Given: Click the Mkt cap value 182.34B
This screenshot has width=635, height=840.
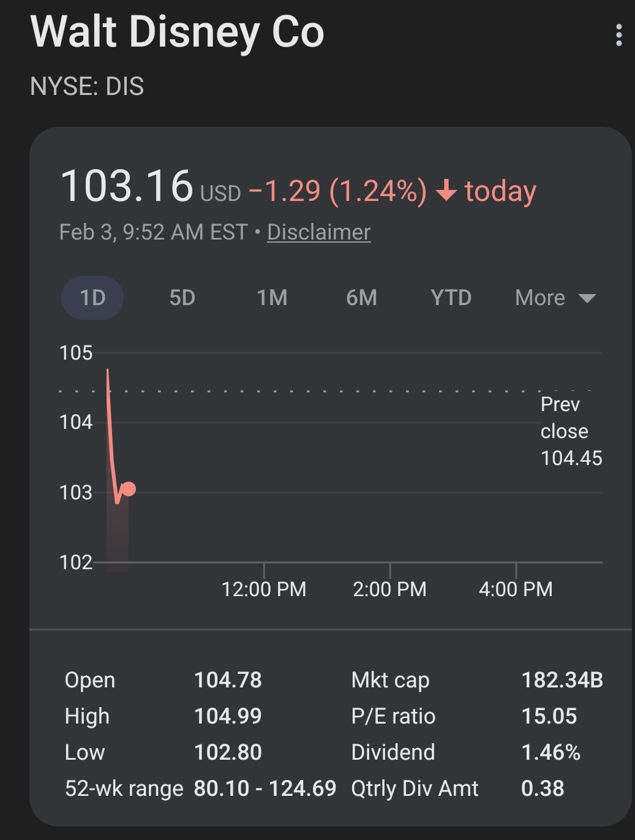Looking at the screenshot, I should click(x=562, y=680).
